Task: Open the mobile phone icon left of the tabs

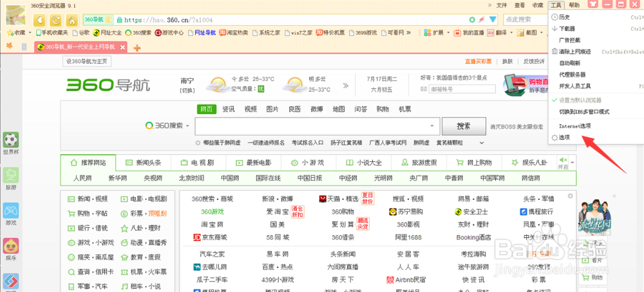Action: (24, 47)
